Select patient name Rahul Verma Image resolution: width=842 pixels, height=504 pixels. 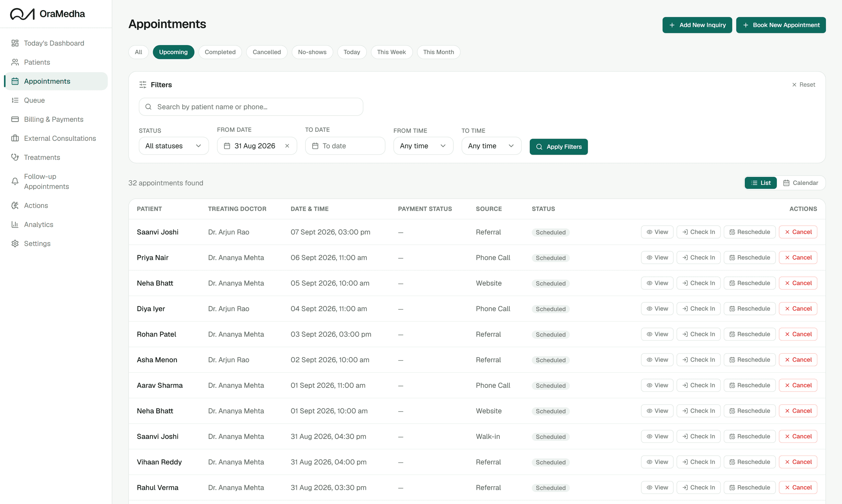click(x=157, y=488)
